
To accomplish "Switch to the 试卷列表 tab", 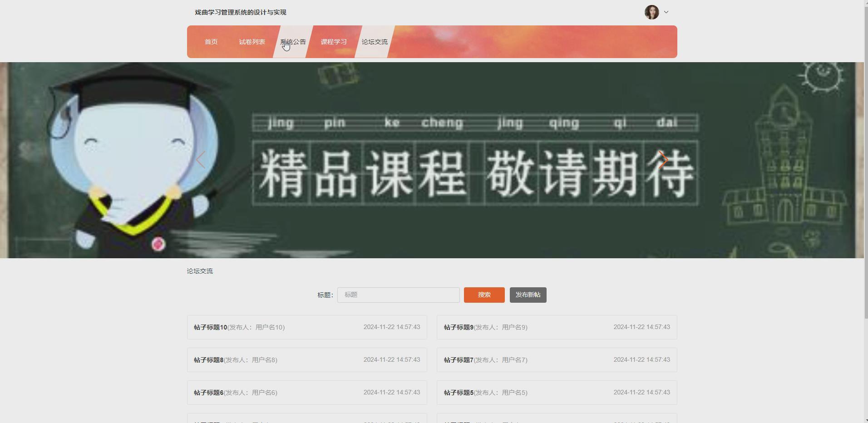I will (x=253, y=41).
